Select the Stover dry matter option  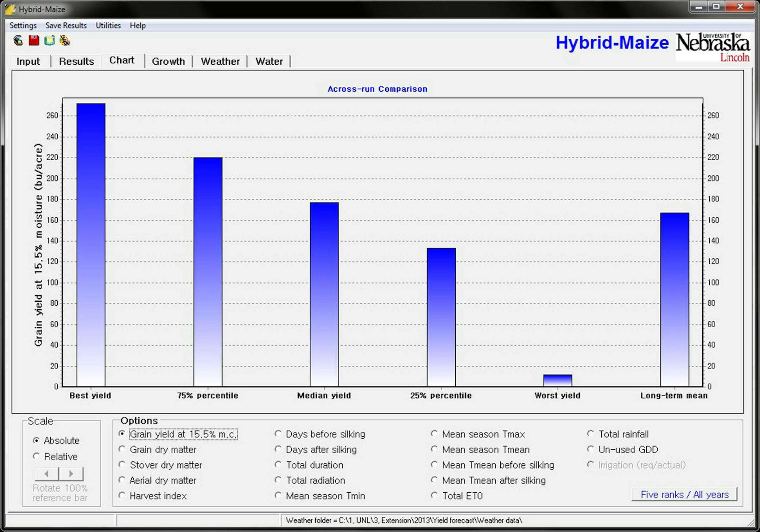coord(160,465)
